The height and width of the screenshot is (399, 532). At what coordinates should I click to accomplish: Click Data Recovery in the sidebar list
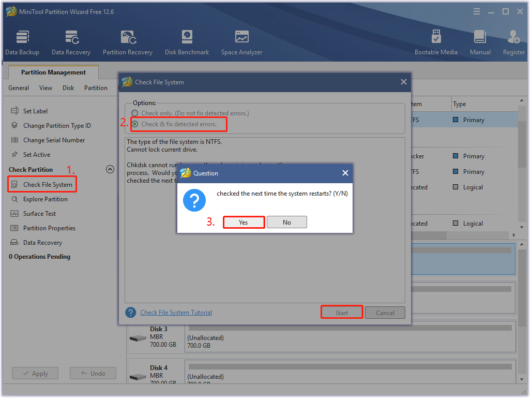(x=42, y=243)
